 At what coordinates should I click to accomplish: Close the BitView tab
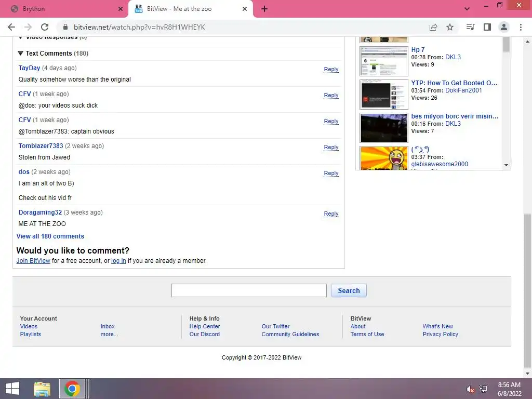click(x=245, y=9)
